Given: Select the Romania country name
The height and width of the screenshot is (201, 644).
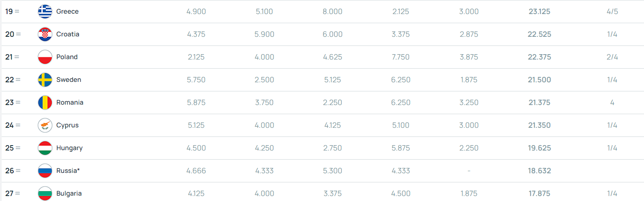Looking at the screenshot, I should pos(70,103).
